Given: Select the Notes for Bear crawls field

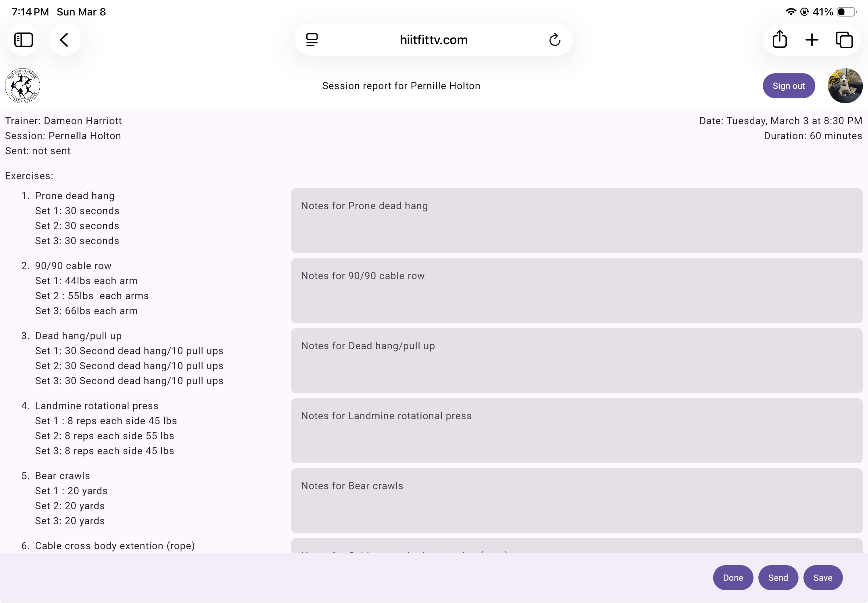Looking at the screenshot, I should tap(576, 501).
